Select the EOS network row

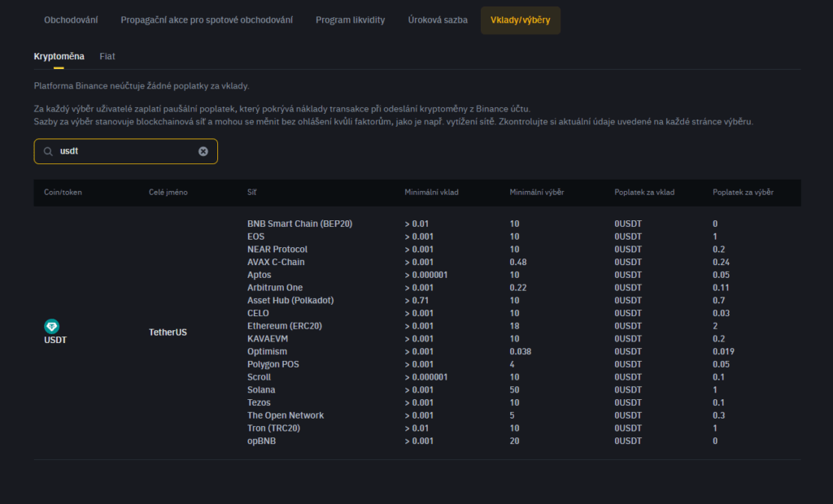coord(255,237)
